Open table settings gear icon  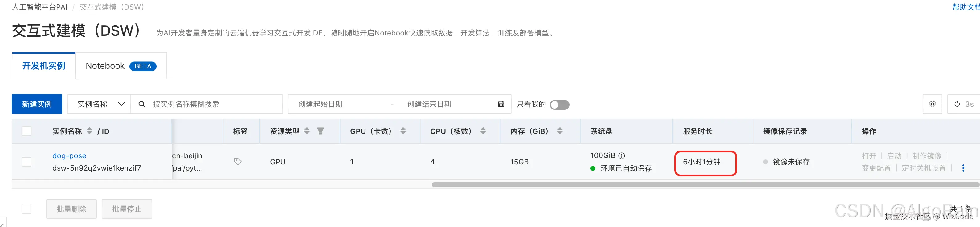(932, 104)
